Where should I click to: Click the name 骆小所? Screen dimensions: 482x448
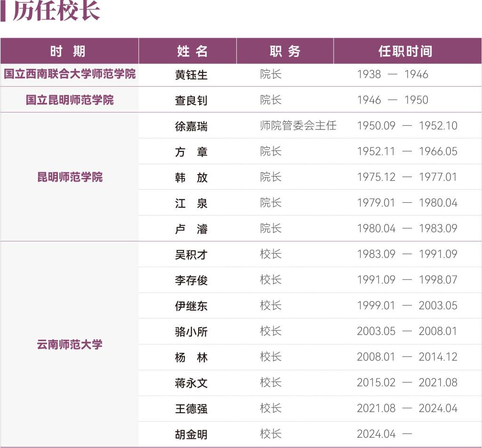click(x=191, y=332)
